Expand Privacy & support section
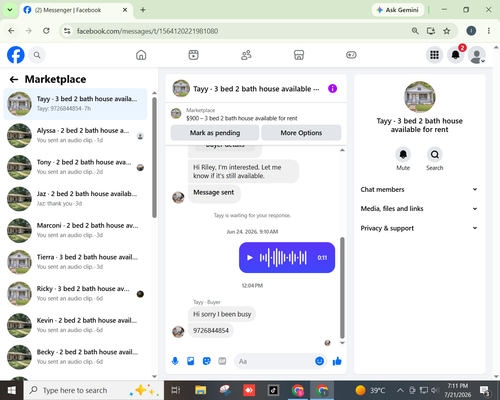Viewport: 500px width, 400px height. 419,228
